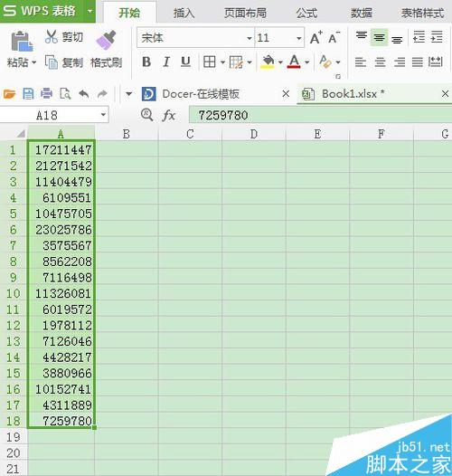The width and height of the screenshot is (452, 476).
Task: Click the clear format eraser icon
Action: [325, 62]
